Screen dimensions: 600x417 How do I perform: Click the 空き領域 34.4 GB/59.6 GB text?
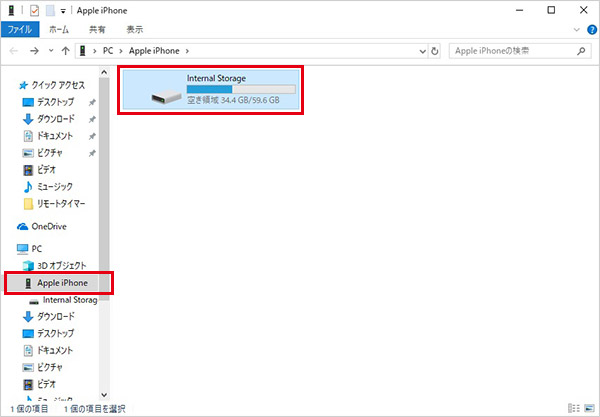pyautogui.click(x=233, y=100)
